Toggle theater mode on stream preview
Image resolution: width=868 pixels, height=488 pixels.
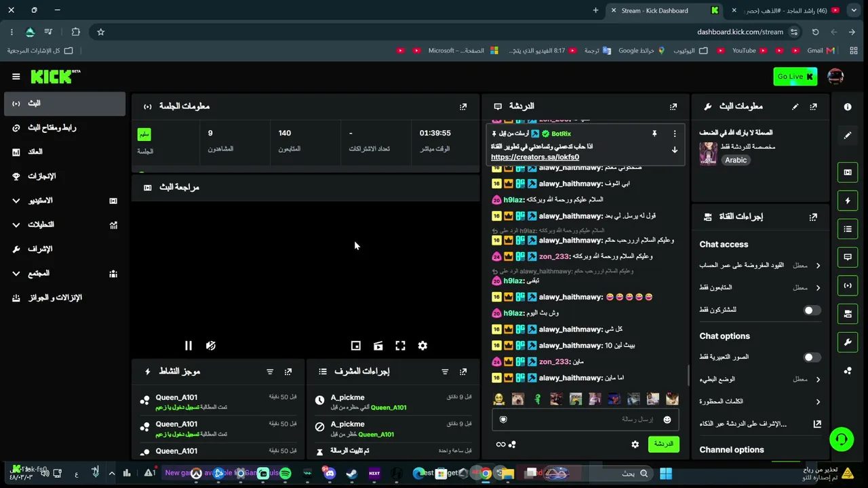pos(378,346)
